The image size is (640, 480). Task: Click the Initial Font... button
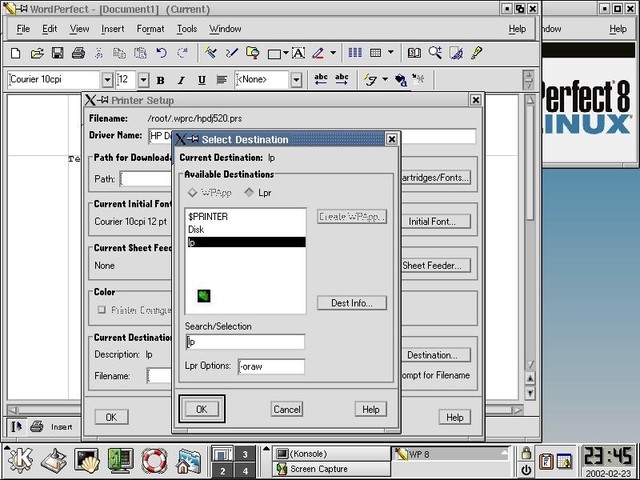(x=432, y=222)
